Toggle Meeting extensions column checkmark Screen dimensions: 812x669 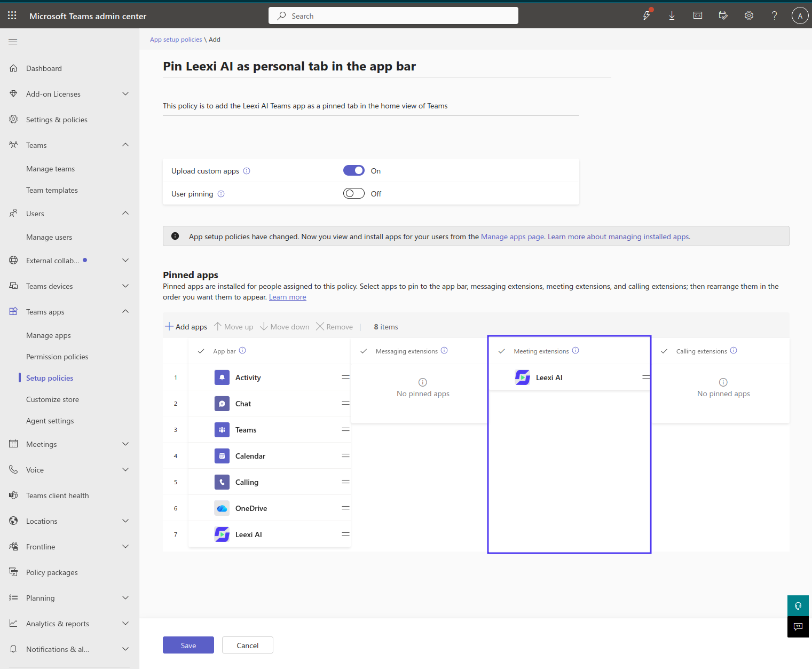[x=502, y=351]
